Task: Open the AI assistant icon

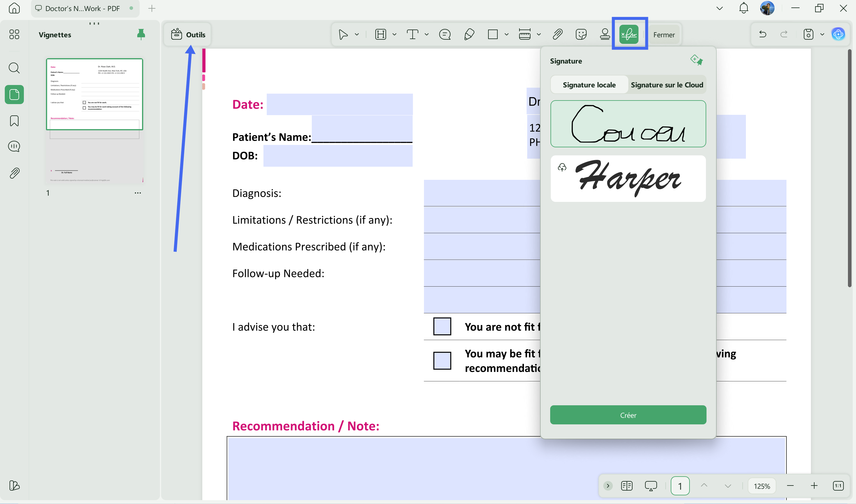Action: [838, 34]
